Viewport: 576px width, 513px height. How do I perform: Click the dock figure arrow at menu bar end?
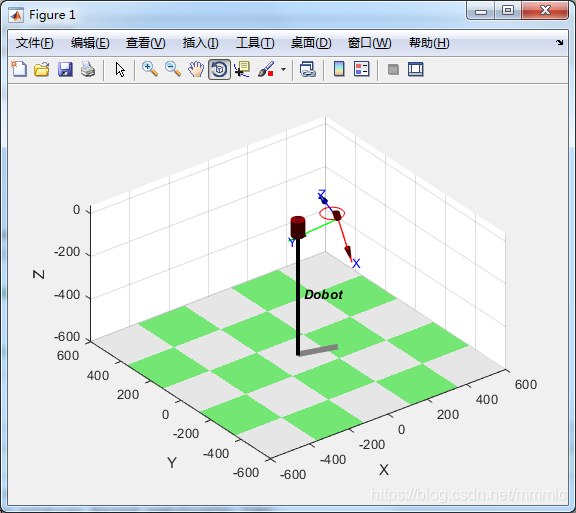(559, 43)
